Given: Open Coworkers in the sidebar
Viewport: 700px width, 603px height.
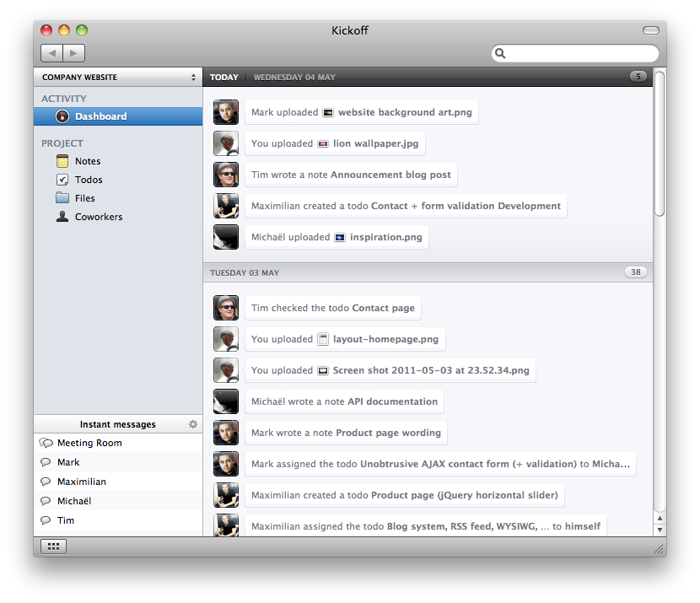Looking at the screenshot, I should [x=118, y=217].
